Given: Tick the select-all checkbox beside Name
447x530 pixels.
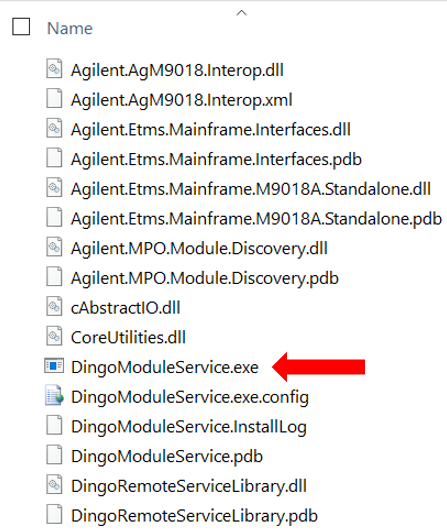Looking at the screenshot, I should click(x=21, y=26).
